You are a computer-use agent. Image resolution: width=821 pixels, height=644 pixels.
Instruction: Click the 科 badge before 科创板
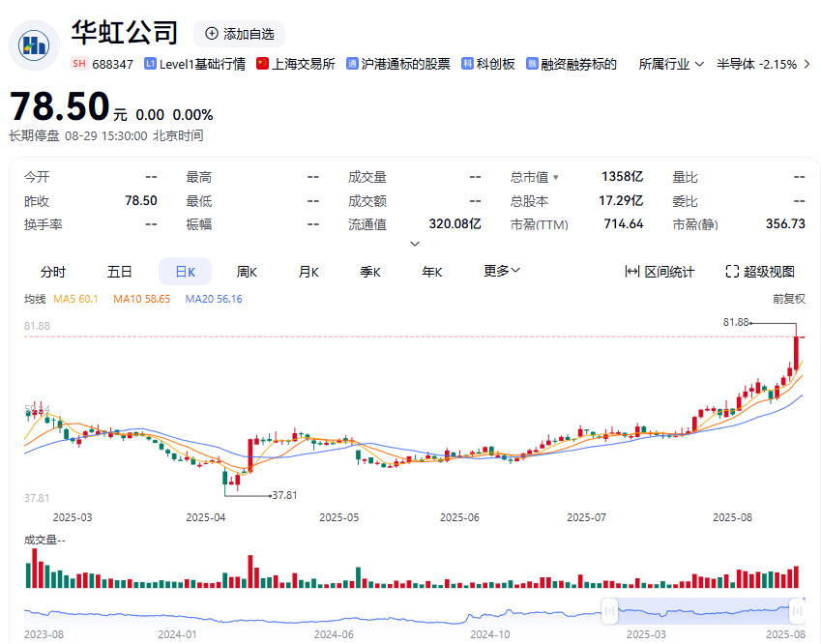pos(467,64)
